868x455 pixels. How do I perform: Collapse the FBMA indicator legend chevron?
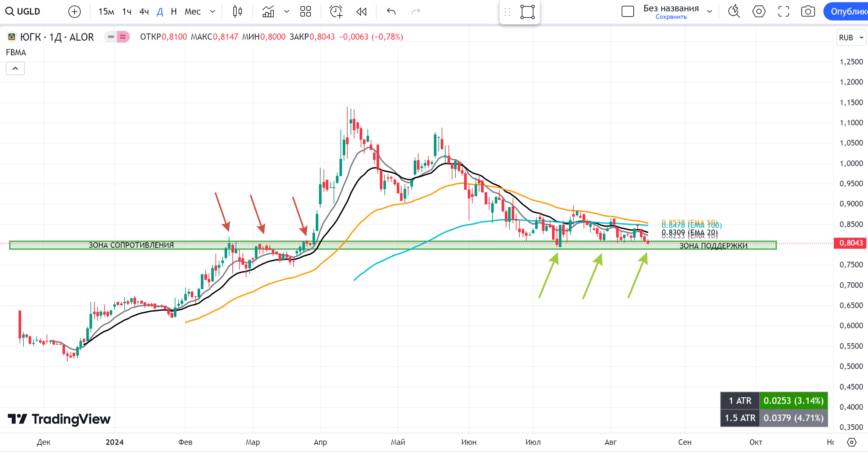click(x=15, y=68)
